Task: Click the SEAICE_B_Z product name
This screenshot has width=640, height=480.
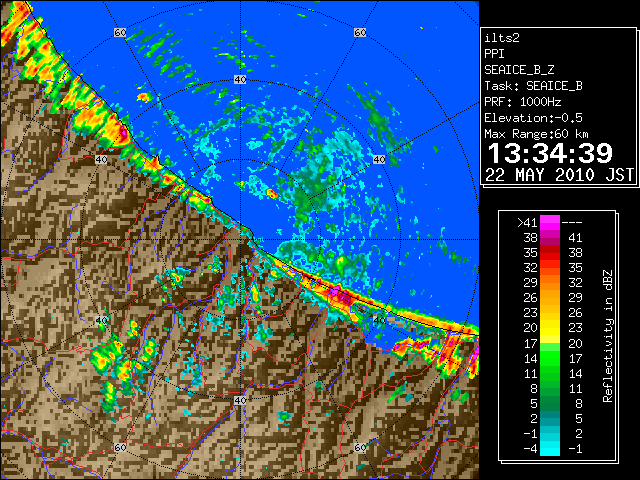Action: [x=519, y=70]
